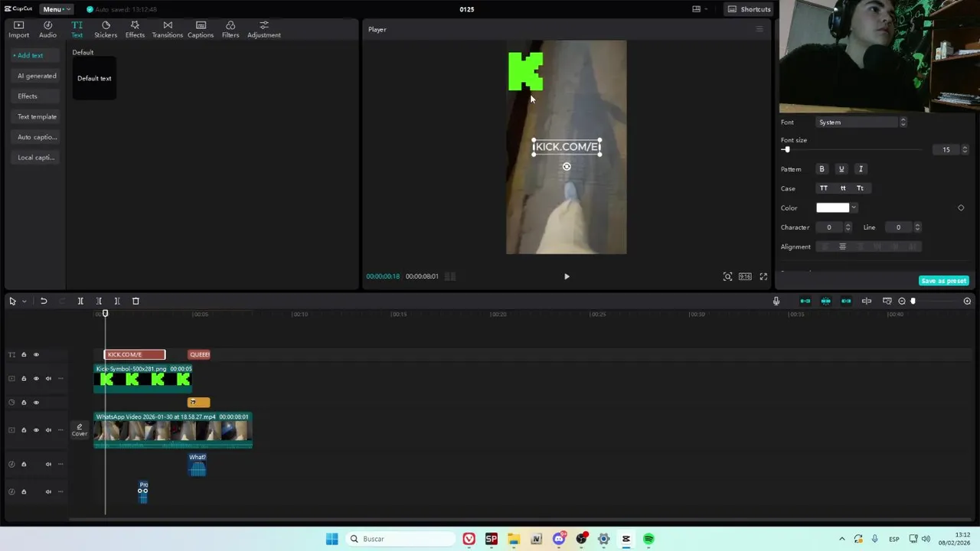
Task: Zoom out the timeline
Action: pyautogui.click(x=902, y=302)
